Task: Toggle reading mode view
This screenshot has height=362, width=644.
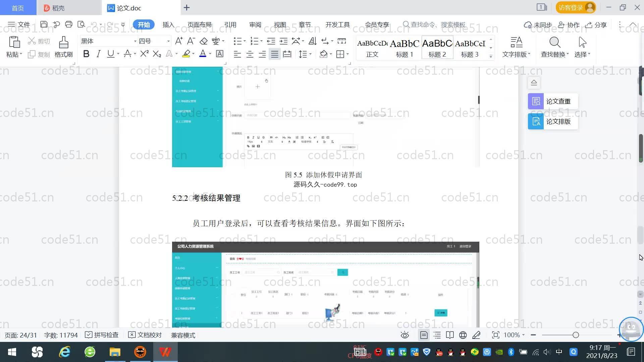Action: coord(450,335)
